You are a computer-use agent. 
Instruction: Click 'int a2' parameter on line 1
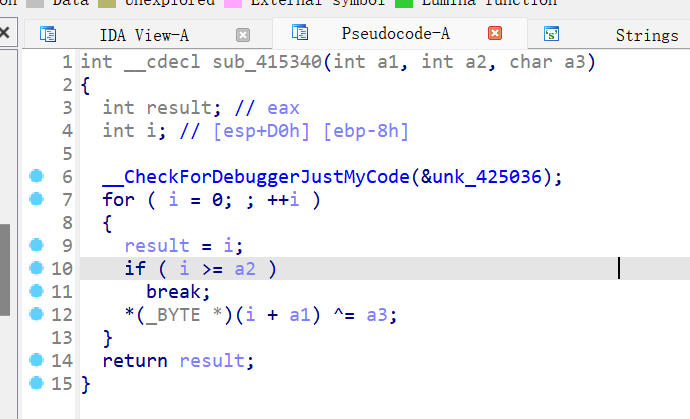pos(454,62)
